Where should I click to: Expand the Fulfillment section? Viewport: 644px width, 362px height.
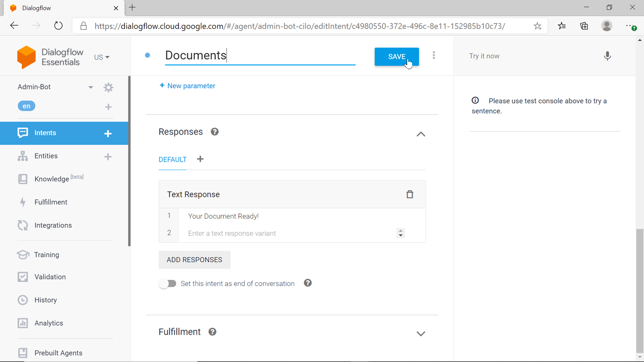(x=421, y=333)
